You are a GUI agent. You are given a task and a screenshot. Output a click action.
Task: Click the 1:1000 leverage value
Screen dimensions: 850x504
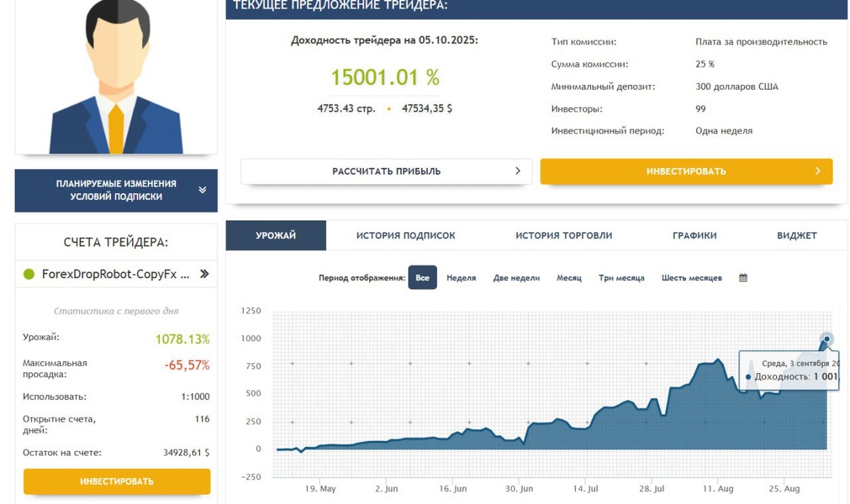[195, 397]
